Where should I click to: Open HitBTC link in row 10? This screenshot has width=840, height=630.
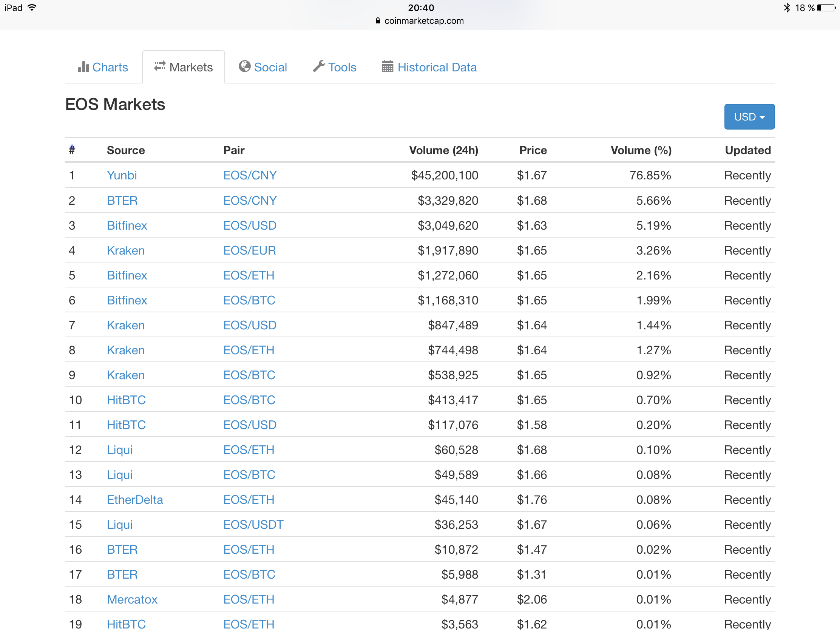[127, 400]
